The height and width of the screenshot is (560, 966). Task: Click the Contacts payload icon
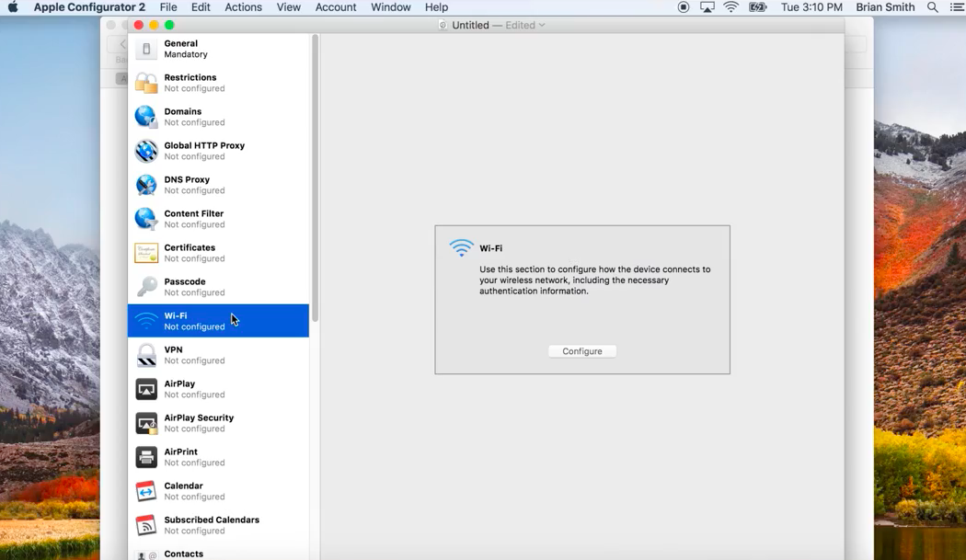146,555
